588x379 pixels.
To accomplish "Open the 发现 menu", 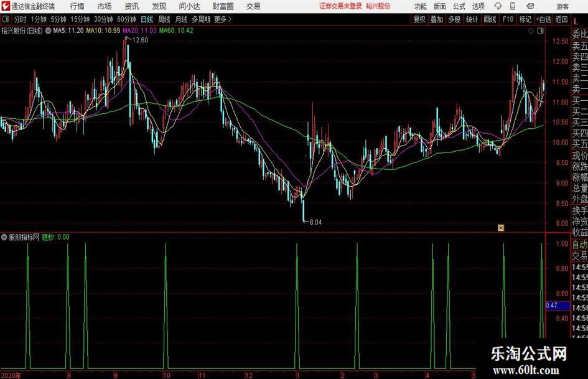I will point(159,6).
